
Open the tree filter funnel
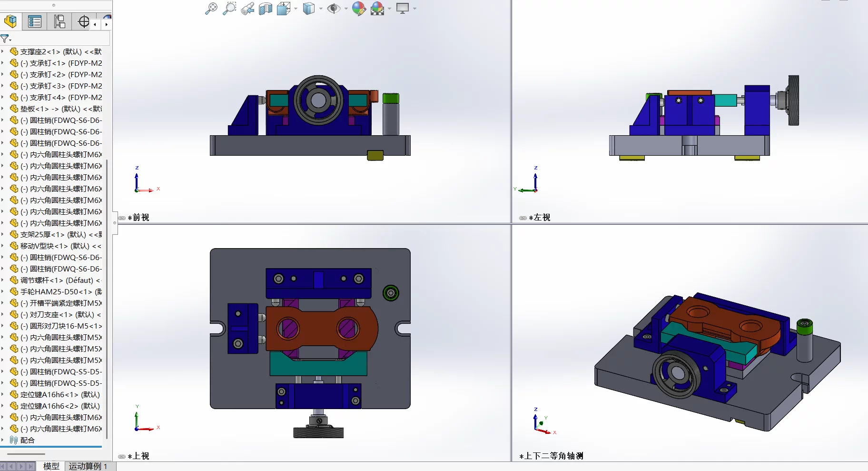[5, 39]
